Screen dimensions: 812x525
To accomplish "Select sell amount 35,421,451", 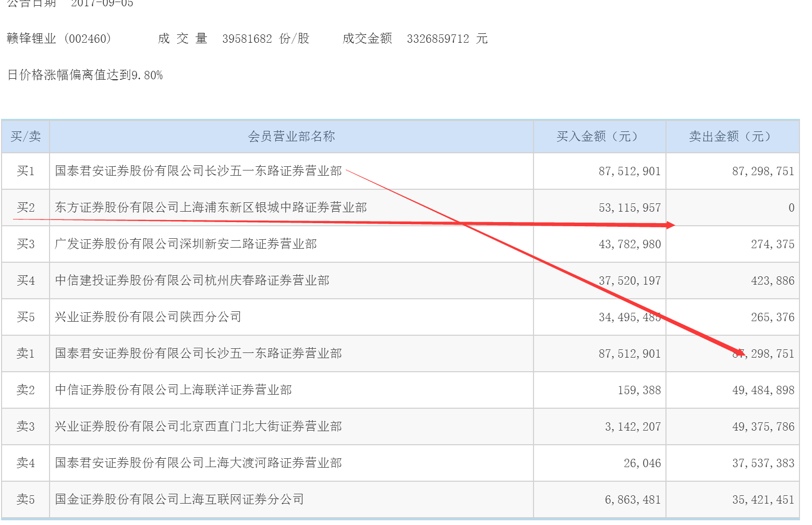I will pos(763,500).
